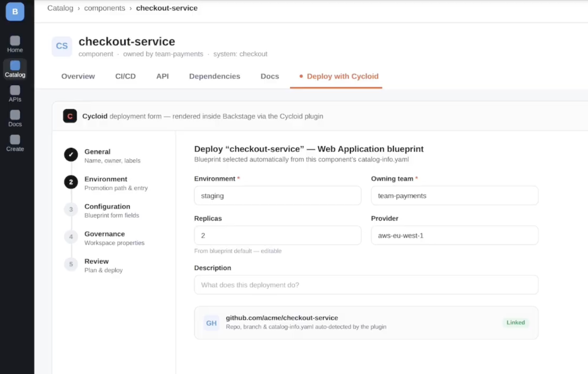Click the Owning team field team-payments
588x374 pixels.
[x=455, y=195]
